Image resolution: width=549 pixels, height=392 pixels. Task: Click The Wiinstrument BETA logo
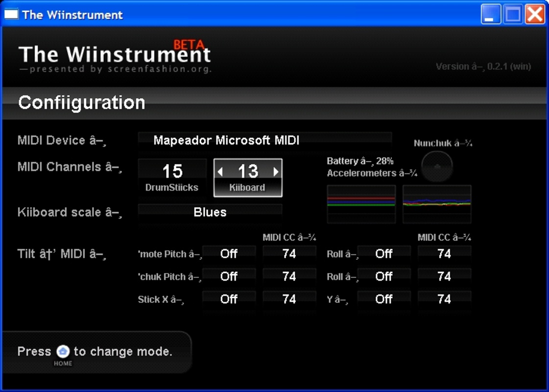point(115,56)
